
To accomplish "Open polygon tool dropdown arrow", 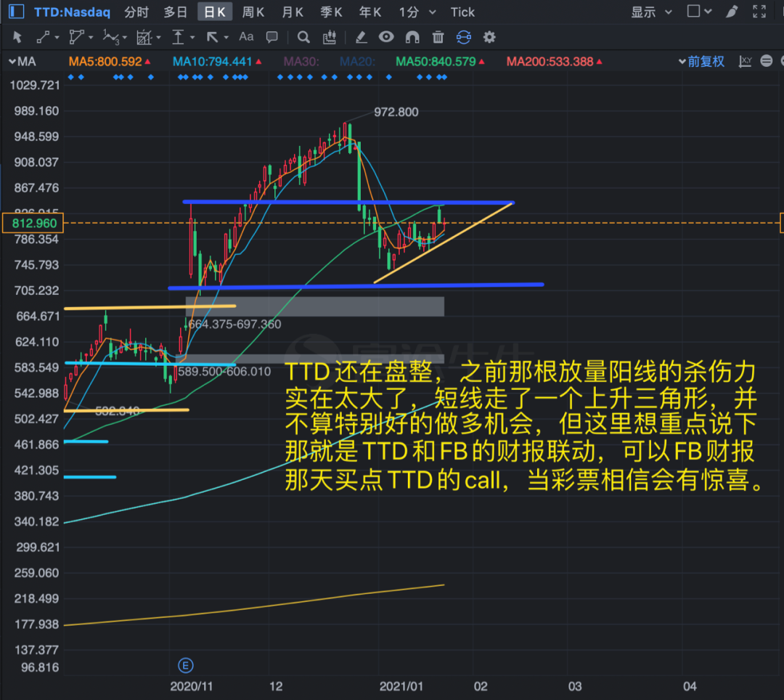I will click(91, 38).
